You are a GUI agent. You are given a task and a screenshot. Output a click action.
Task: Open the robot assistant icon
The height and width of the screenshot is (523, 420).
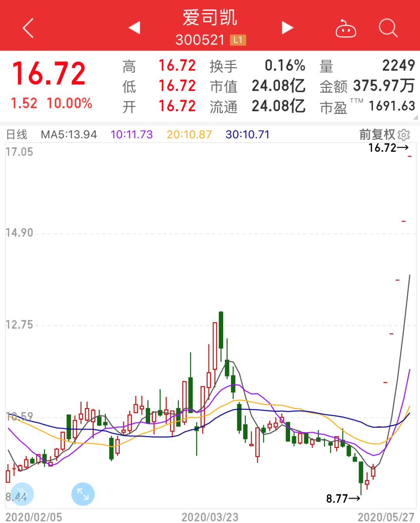[x=346, y=28]
